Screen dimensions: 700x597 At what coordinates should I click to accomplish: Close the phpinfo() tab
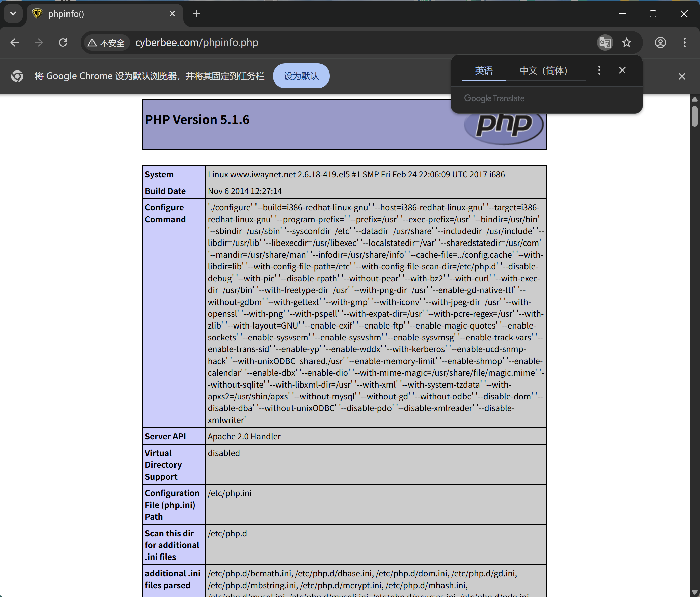[x=172, y=13]
